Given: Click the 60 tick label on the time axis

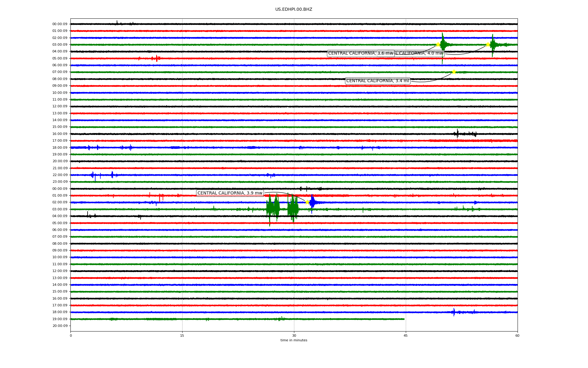Looking at the screenshot, I should [x=517, y=335].
